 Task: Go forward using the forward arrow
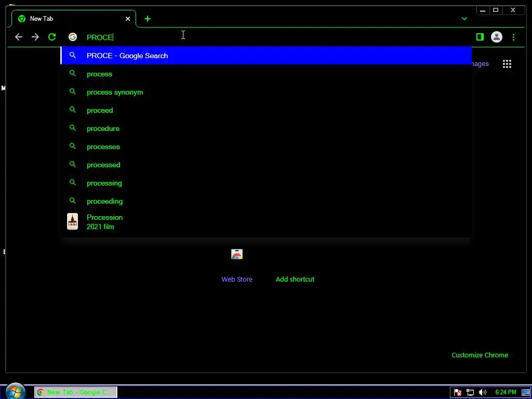35,37
